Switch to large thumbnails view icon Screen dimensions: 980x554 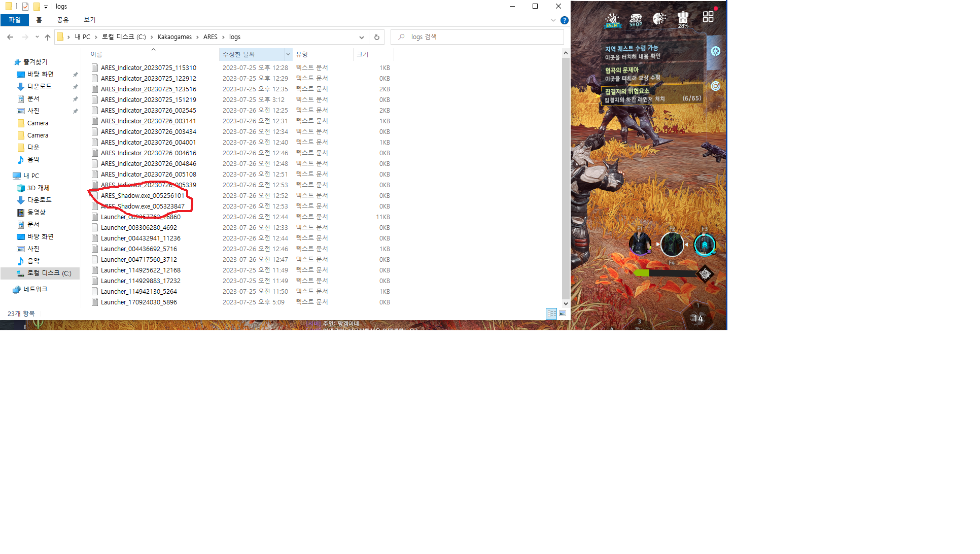coord(563,314)
